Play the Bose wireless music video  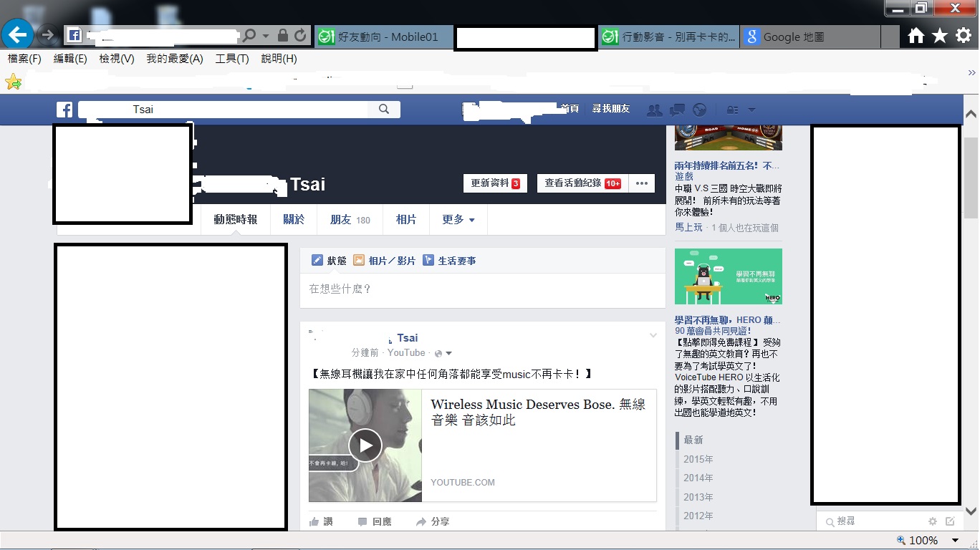365,445
